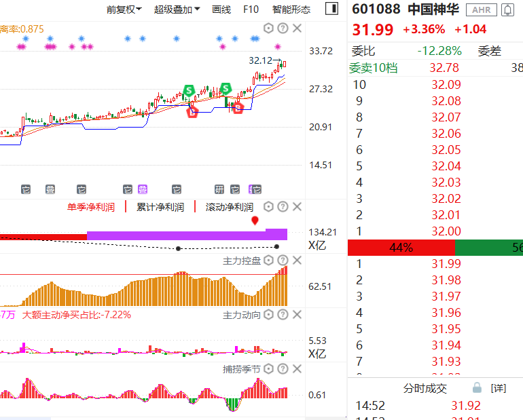Click the 大额主动净买占比 -7.22% readout

click(76, 315)
